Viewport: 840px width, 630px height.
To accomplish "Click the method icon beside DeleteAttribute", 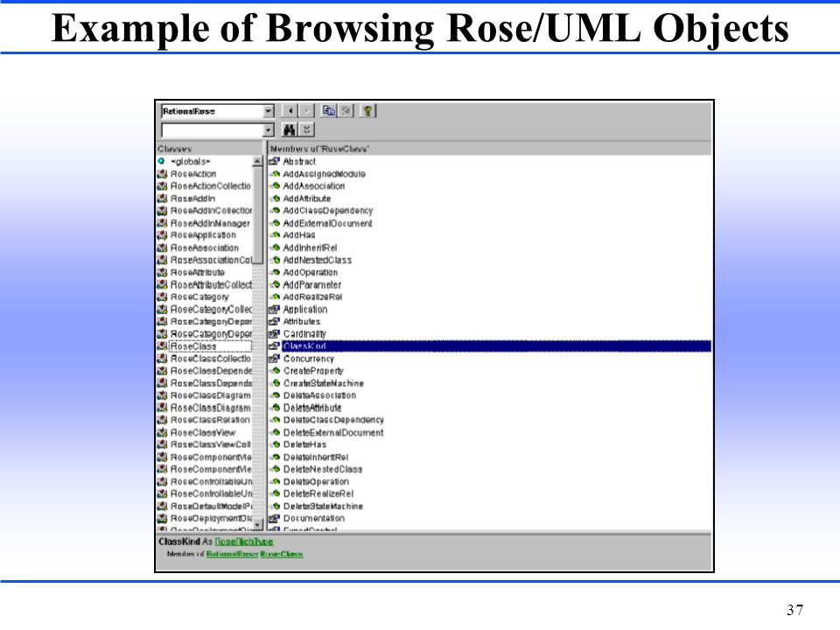I will pyautogui.click(x=275, y=409).
